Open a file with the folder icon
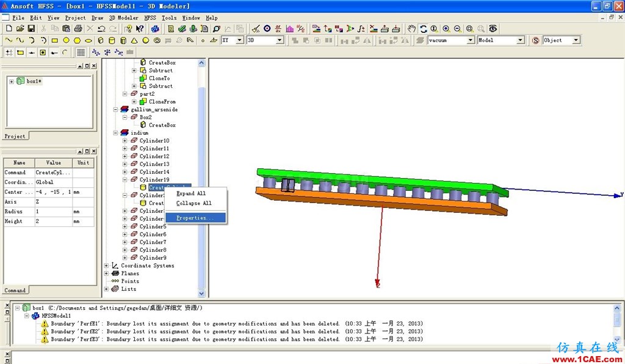Screen dimensions: 625x364 pos(20,29)
